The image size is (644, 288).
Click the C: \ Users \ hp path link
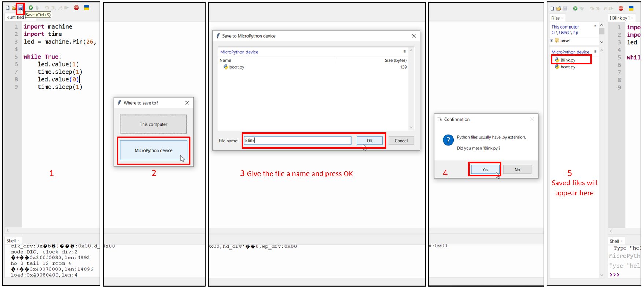(x=565, y=33)
